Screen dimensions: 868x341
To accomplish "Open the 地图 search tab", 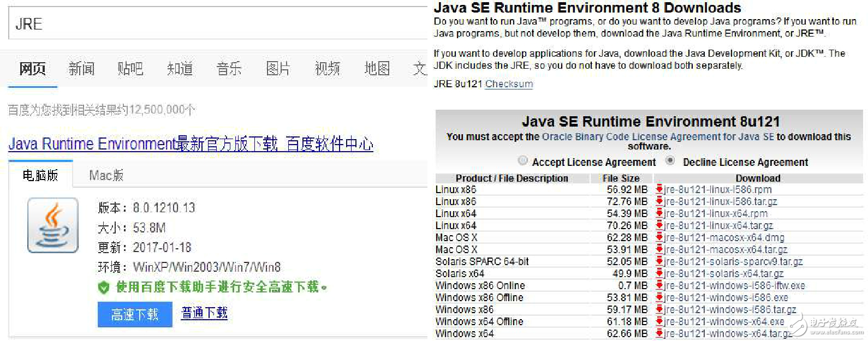I will 377,69.
